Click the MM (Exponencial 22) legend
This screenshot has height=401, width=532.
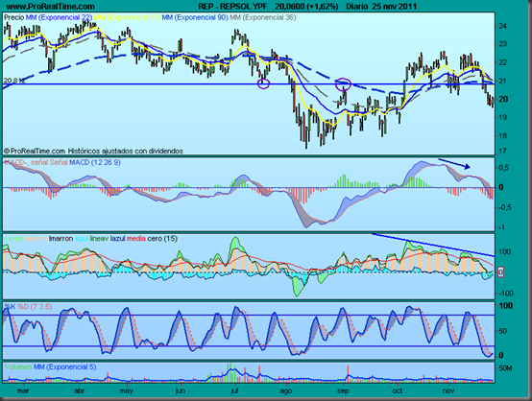[x=59, y=17]
